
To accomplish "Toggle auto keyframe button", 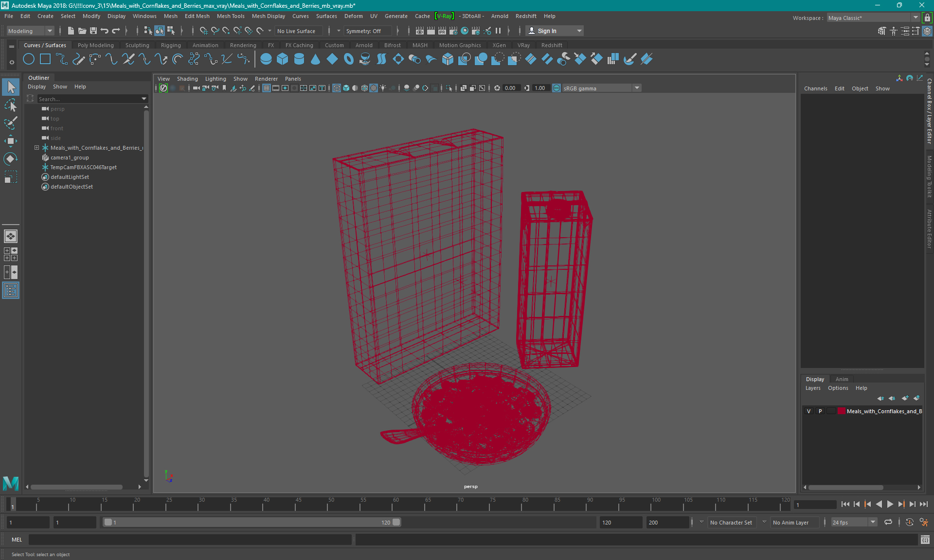I will 909,522.
